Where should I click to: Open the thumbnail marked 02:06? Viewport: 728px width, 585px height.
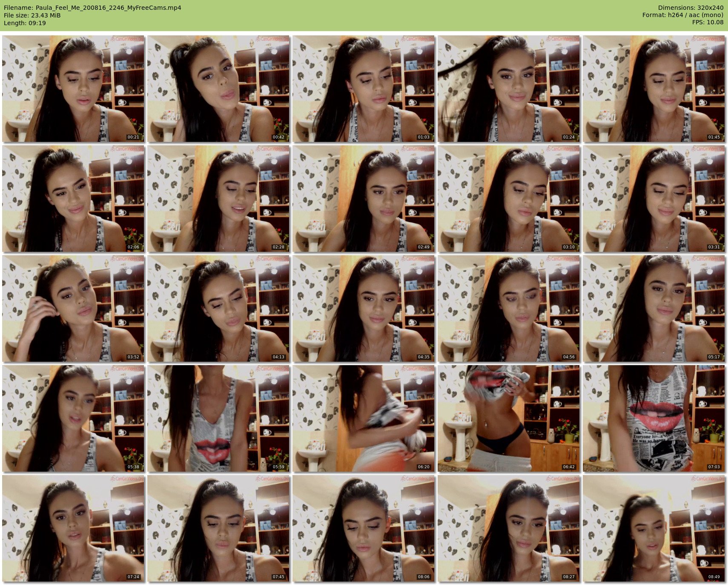(x=73, y=199)
